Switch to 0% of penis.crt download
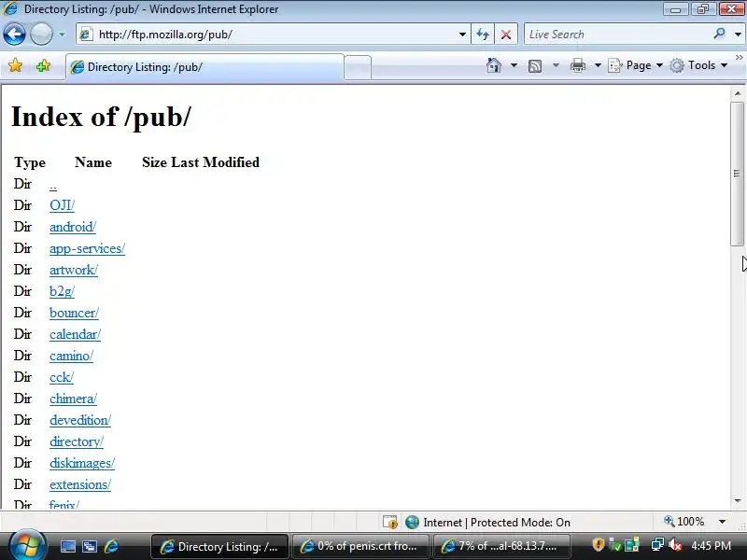 tap(359, 546)
